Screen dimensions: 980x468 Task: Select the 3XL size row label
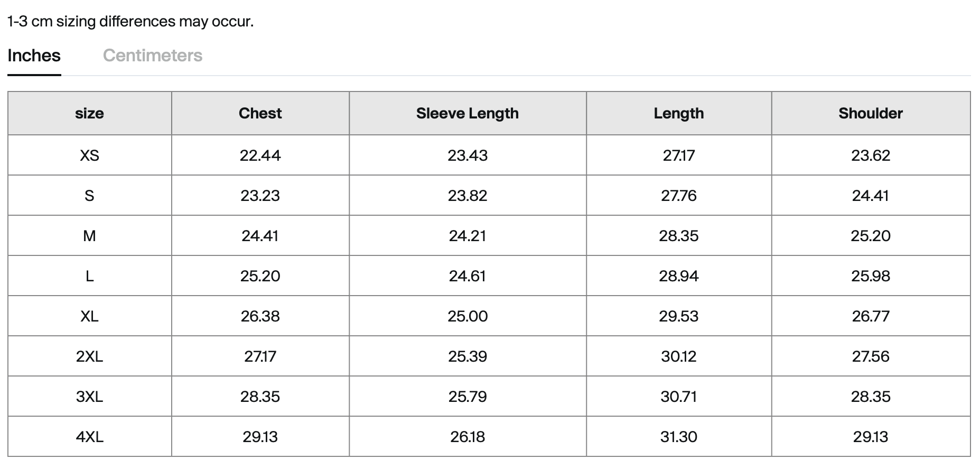[x=89, y=397]
